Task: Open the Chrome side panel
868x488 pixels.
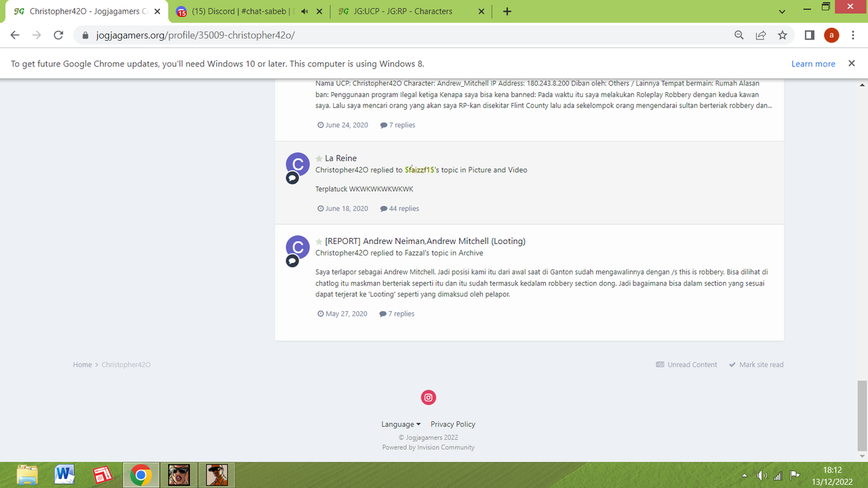Action: [809, 35]
